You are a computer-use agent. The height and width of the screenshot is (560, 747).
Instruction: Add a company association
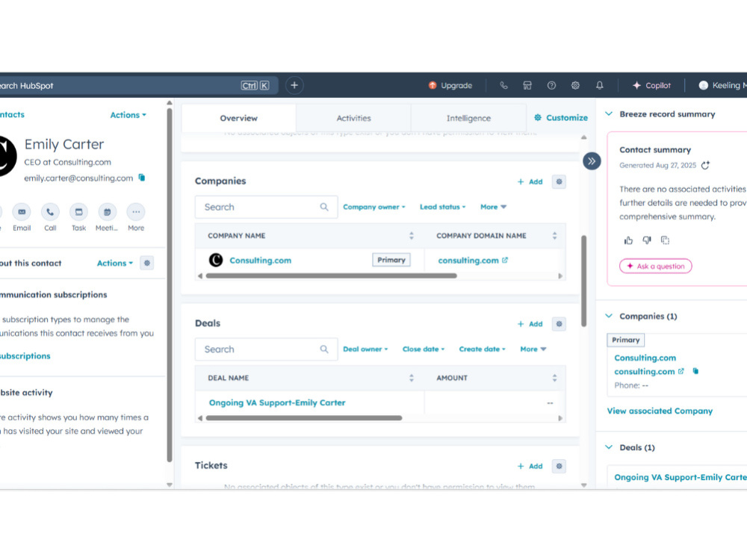530,181
